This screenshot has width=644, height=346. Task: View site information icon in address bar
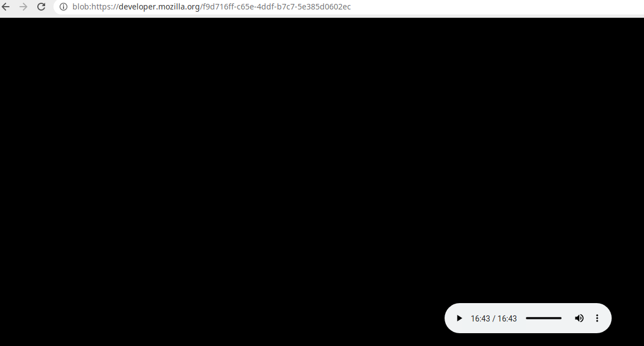[x=64, y=7]
